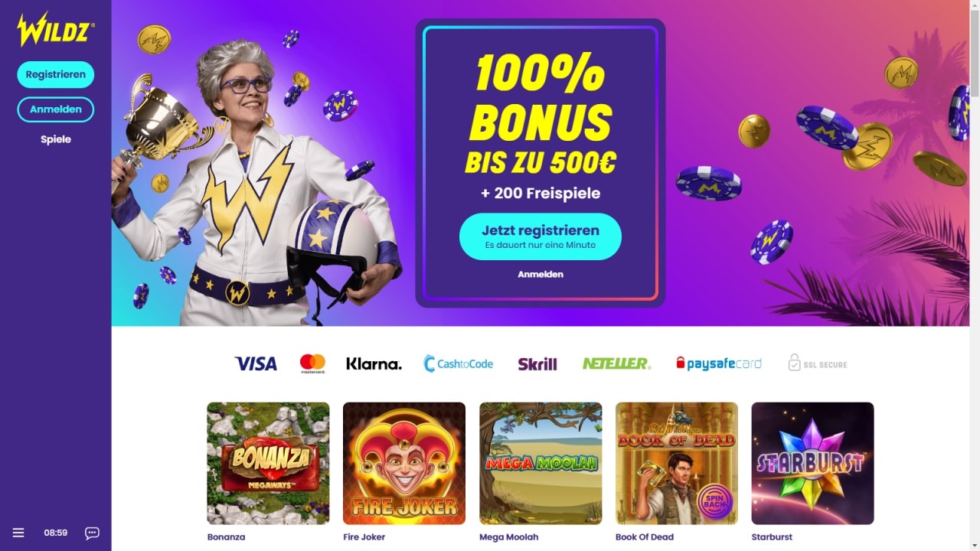This screenshot has height=551, width=980.
Task: Open the Fire Joker game thumbnail
Action: (404, 463)
